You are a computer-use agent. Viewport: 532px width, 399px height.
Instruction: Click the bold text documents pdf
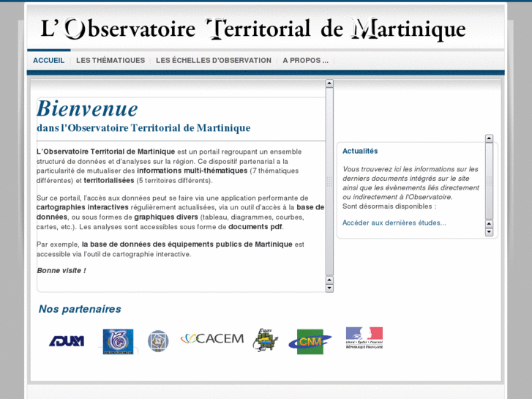click(x=255, y=226)
